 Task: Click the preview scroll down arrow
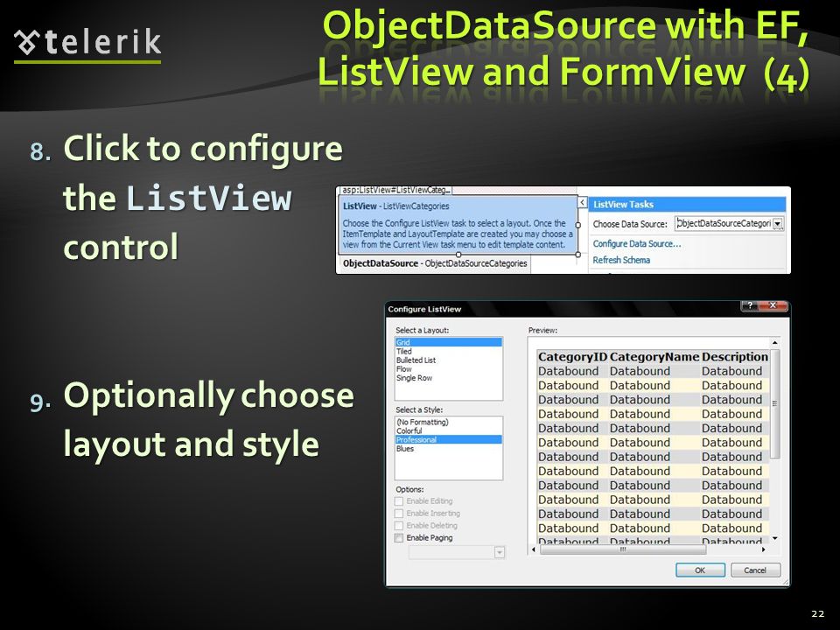[x=774, y=538]
